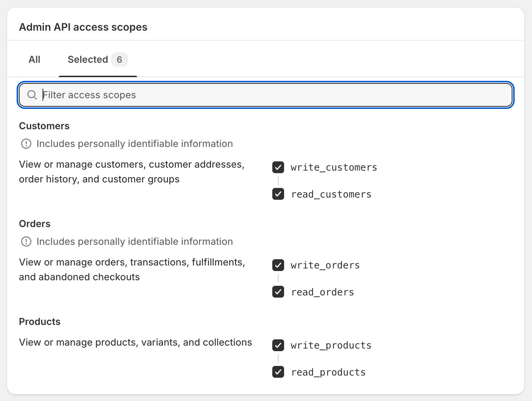Image resolution: width=532 pixels, height=401 pixels.
Task: Click the Admin API access scopes title
Action: [x=83, y=27]
